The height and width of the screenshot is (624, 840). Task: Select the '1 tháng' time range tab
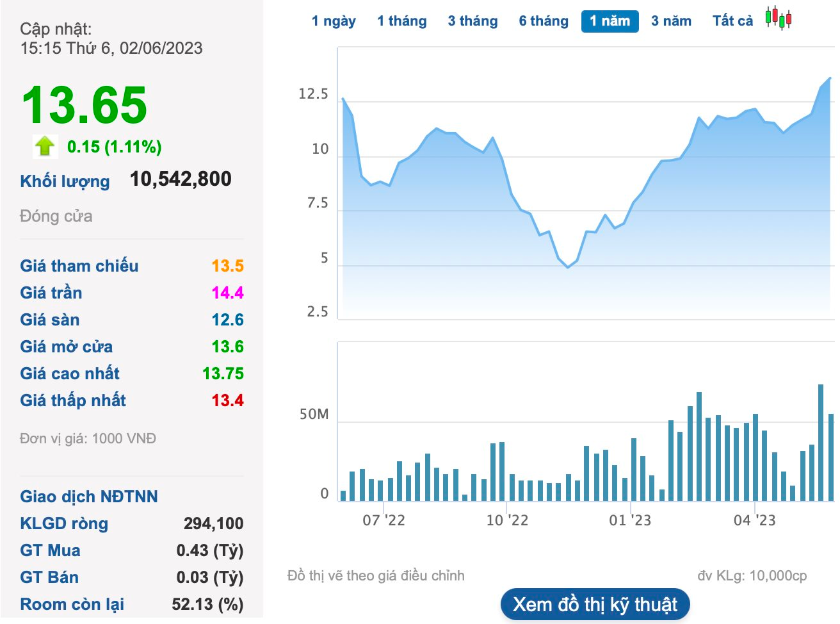click(402, 21)
